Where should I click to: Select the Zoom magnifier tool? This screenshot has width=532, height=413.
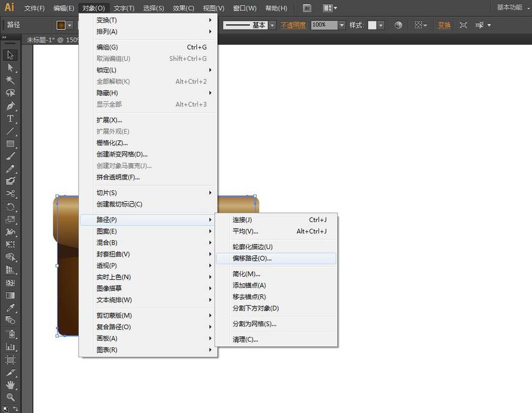pos(10,397)
